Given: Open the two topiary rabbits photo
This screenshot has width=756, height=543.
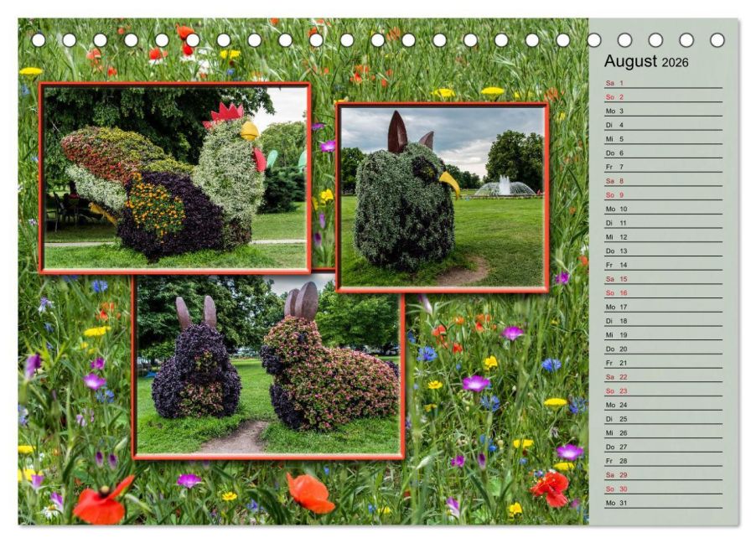Looking at the screenshot, I should pyautogui.click(x=268, y=365).
